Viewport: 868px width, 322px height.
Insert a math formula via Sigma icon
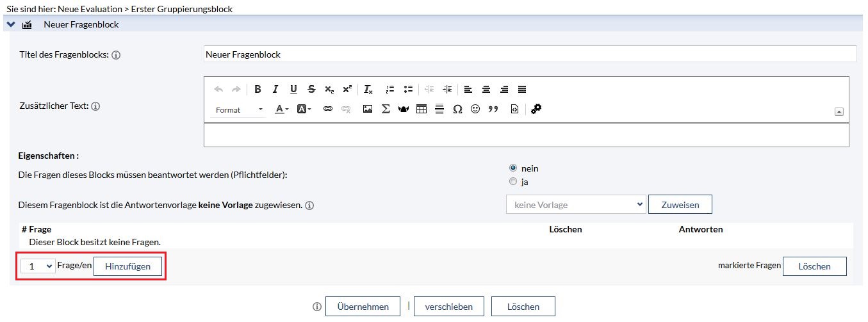[386, 109]
